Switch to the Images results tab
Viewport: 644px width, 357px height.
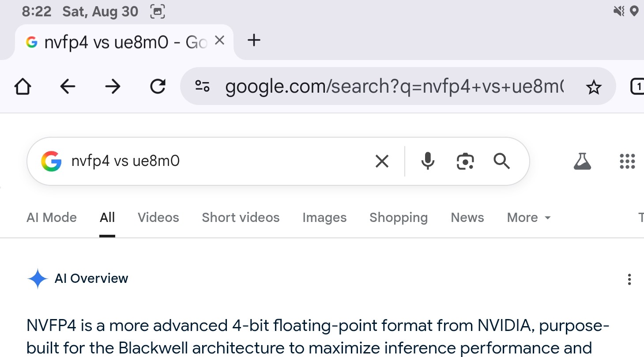coord(324,218)
